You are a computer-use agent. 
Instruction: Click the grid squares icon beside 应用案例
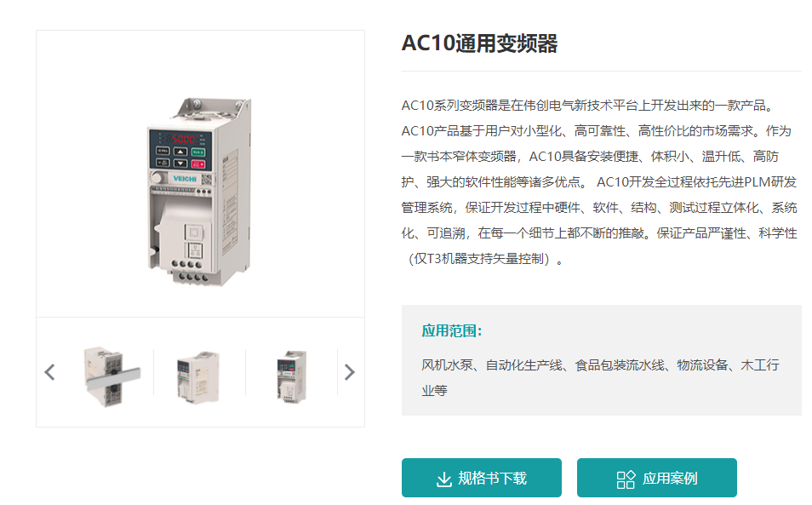coord(626,479)
